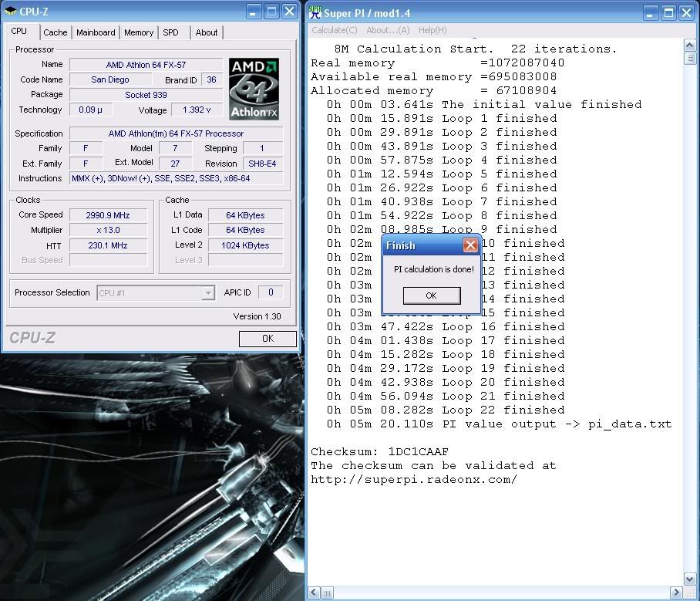Click the http://superpi.radeonx.com/ text
Screen dimensions: 700x601
point(414,479)
